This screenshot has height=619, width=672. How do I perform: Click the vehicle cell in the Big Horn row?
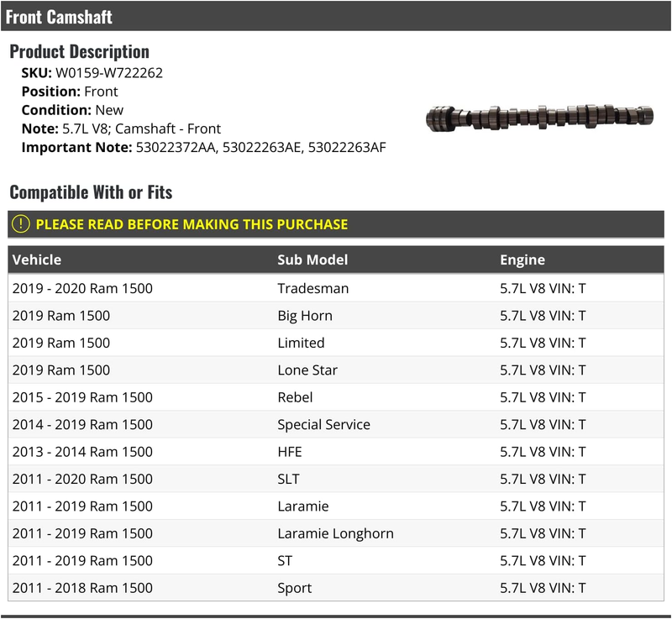pos(60,316)
